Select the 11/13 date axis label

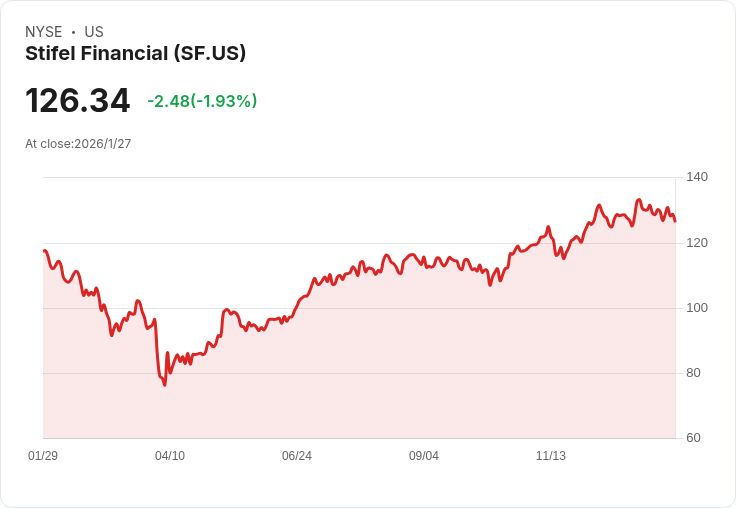[x=551, y=456]
